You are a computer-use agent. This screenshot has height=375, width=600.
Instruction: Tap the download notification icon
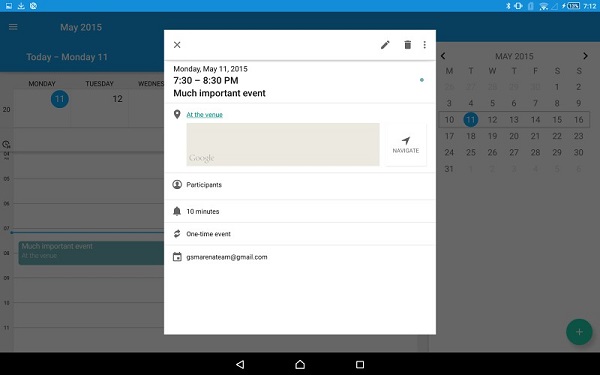pos(21,6)
